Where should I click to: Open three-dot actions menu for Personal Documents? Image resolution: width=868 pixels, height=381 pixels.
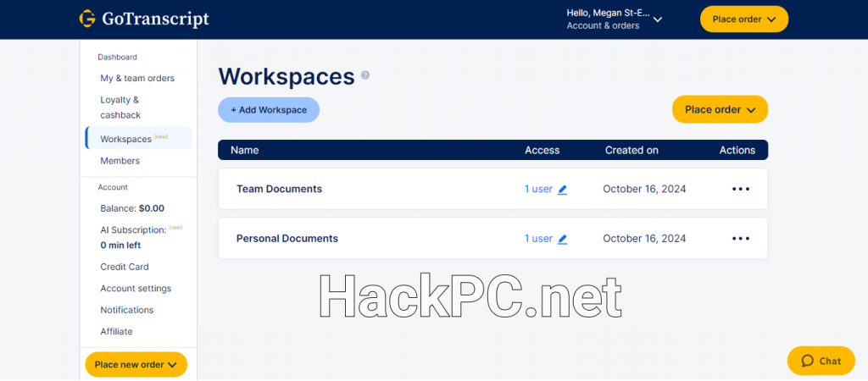pyautogui.click(x=741, y=239)
